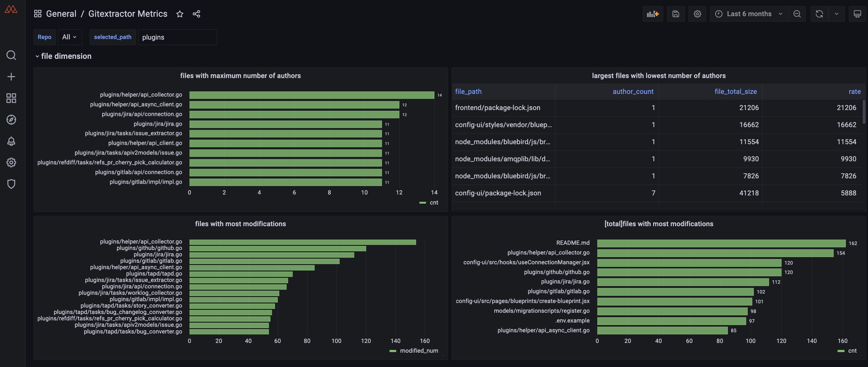Click the selected_path plugins input field
868x367 pixels.
177,37
